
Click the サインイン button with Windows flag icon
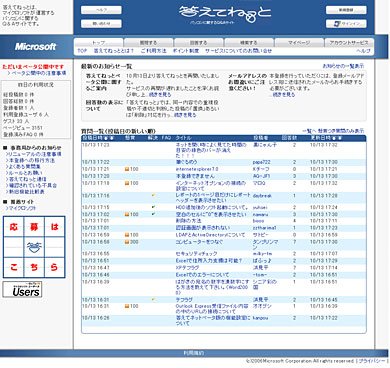pyautogui.click(x=346, y=24)
